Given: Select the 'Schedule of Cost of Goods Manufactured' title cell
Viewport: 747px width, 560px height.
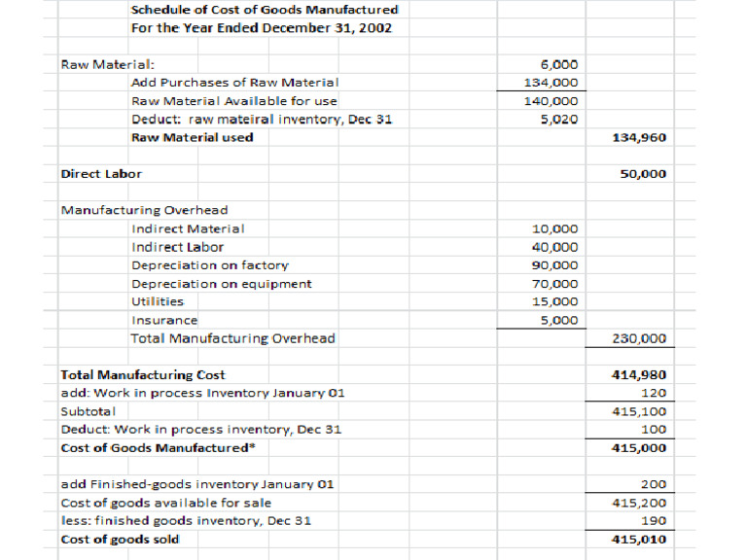Looking at the screenshot, I should (x=265, y=10).
